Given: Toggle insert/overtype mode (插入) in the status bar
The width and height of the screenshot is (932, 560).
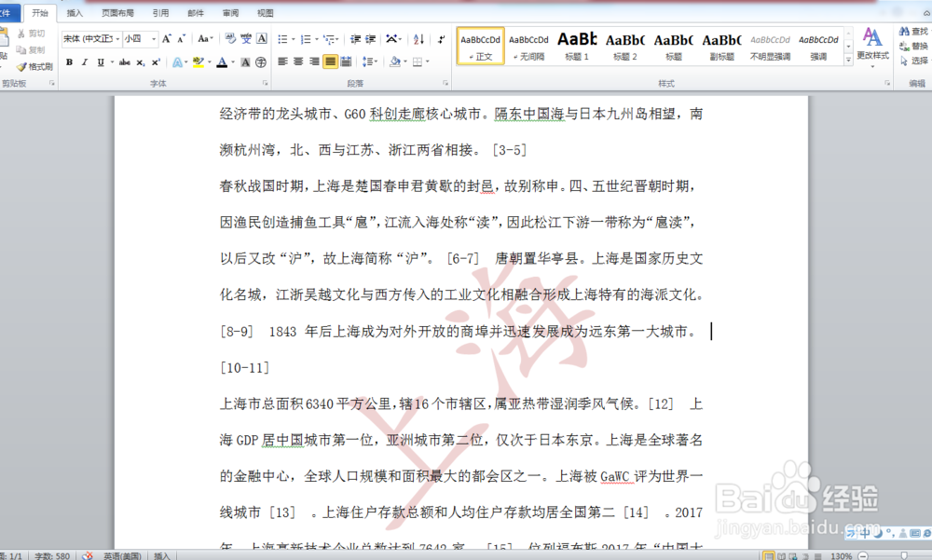Looking at the screenshot, I should pos(161,556).
